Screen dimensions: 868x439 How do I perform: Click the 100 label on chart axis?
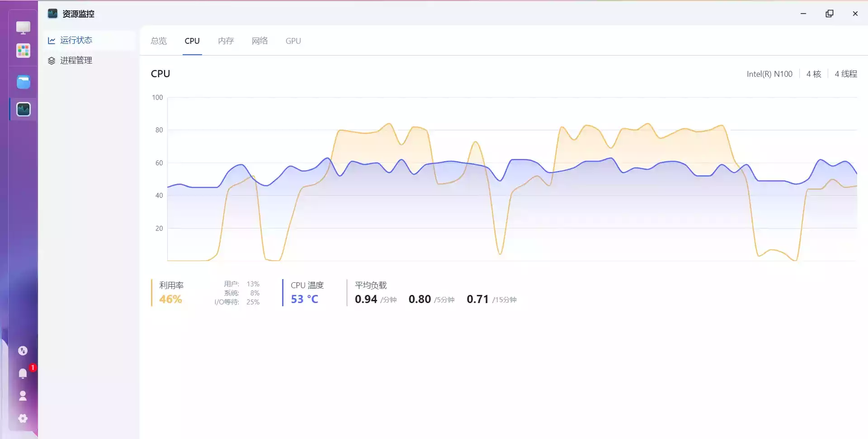[157, 98]
